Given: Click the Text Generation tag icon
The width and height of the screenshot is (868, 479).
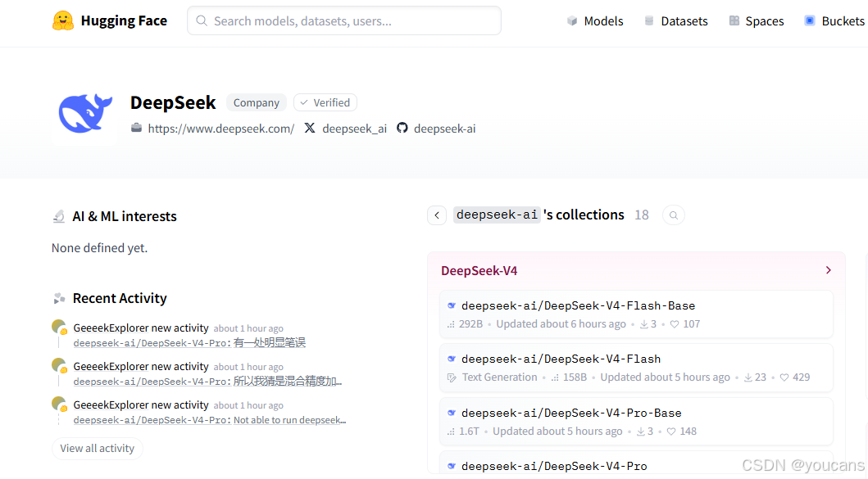Looking at the screenshot, I should [452, 377].
